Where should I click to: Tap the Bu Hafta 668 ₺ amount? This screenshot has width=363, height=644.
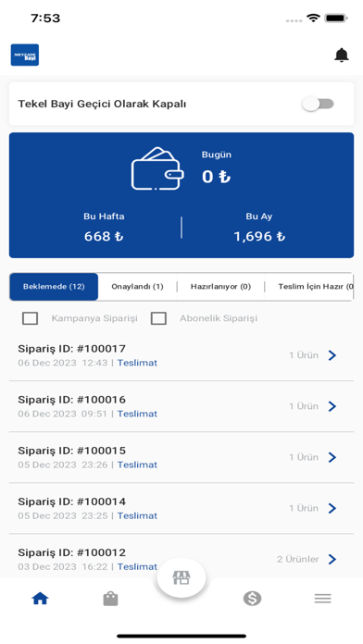[x=104, y=237]
